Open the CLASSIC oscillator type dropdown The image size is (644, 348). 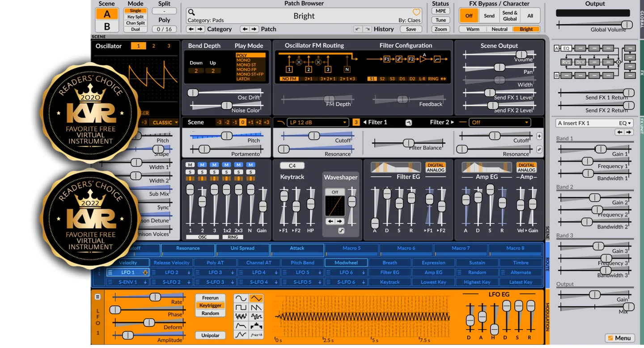coord(164,122)
